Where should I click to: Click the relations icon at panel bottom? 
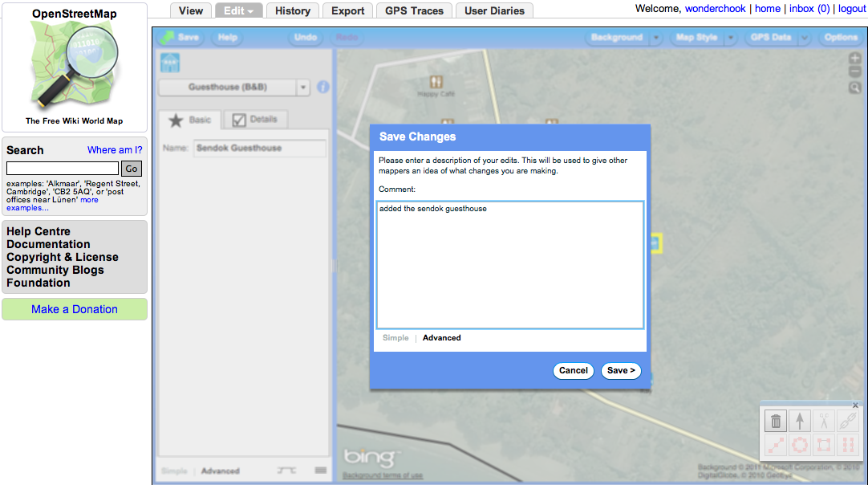coord(286,471)
